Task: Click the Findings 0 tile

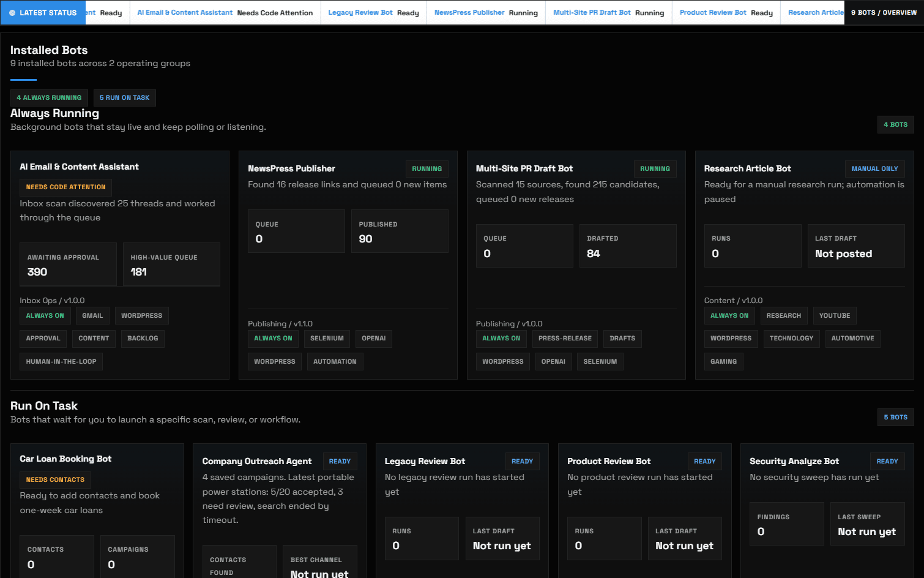Action: coord(787,524)
